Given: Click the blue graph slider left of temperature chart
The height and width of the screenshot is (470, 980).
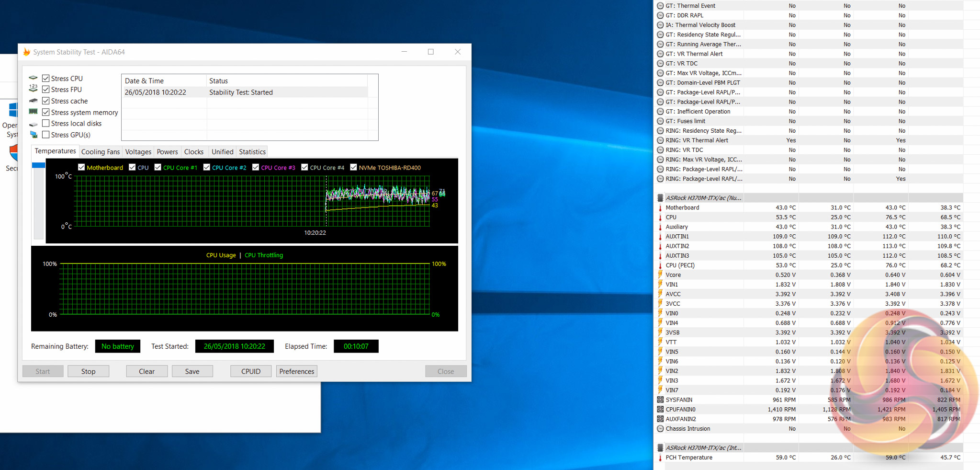Looking at the screenshot, I should (x=38, y=165).
